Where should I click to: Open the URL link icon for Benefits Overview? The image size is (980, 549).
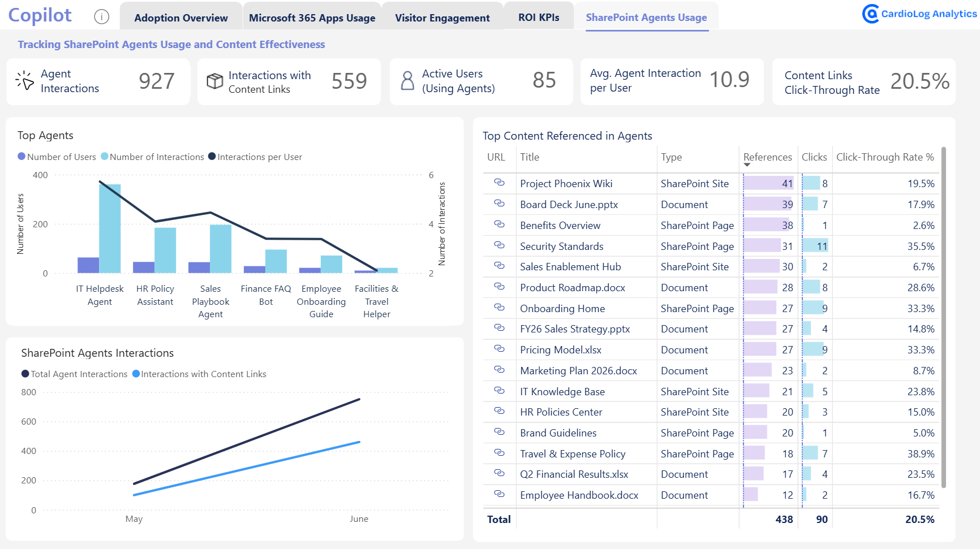tap(499, 224)
